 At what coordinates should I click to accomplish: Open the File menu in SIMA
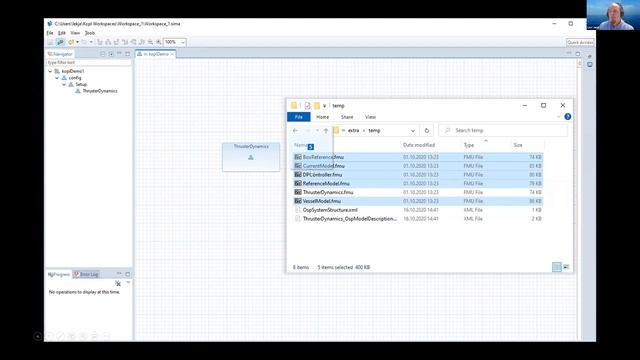coord(50,33)
